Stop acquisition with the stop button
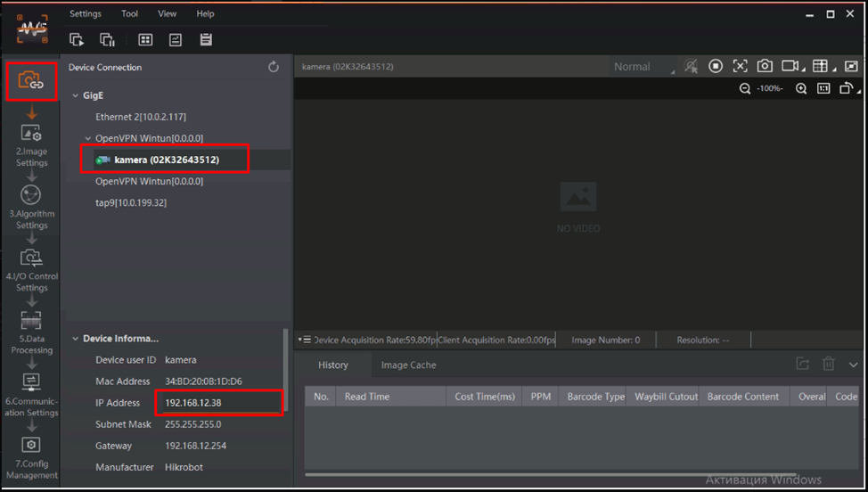This screenshot has height=492, width=868. click(716, 67)
